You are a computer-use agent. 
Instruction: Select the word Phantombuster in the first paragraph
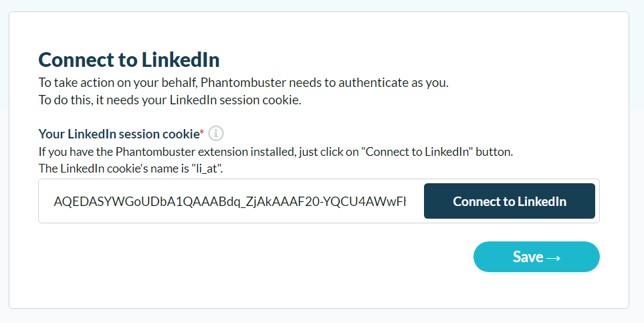[243, 83]
